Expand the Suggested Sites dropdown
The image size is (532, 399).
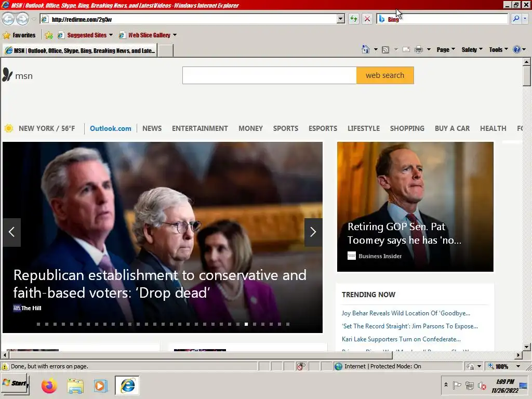point(111,35)
